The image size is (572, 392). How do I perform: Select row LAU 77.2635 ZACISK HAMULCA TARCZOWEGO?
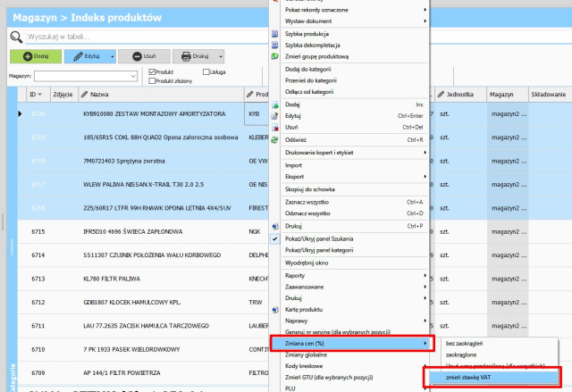pos(143,326)
